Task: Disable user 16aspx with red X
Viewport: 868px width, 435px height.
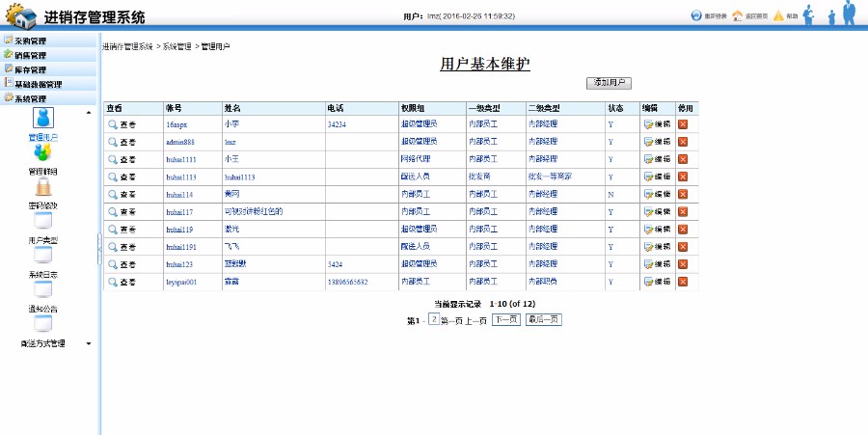Action: (x=683, y=124)
